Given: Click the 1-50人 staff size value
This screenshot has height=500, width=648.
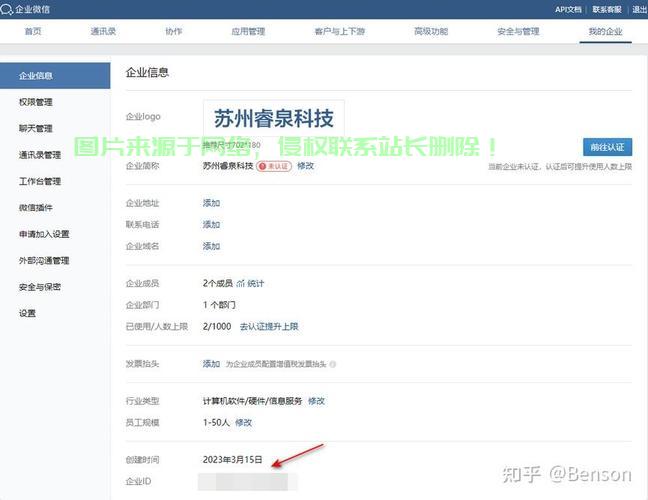Looking at the screenshot, I should pyautogui.click(x=216, y=422).
